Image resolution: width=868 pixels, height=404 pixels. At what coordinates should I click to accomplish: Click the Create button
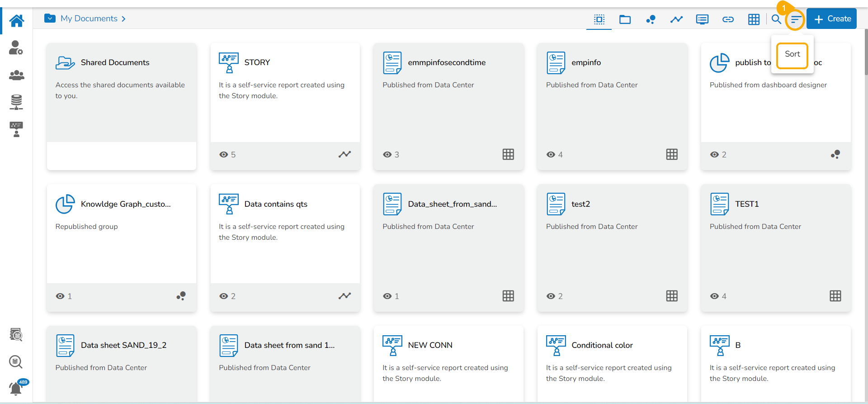(831, 19)
